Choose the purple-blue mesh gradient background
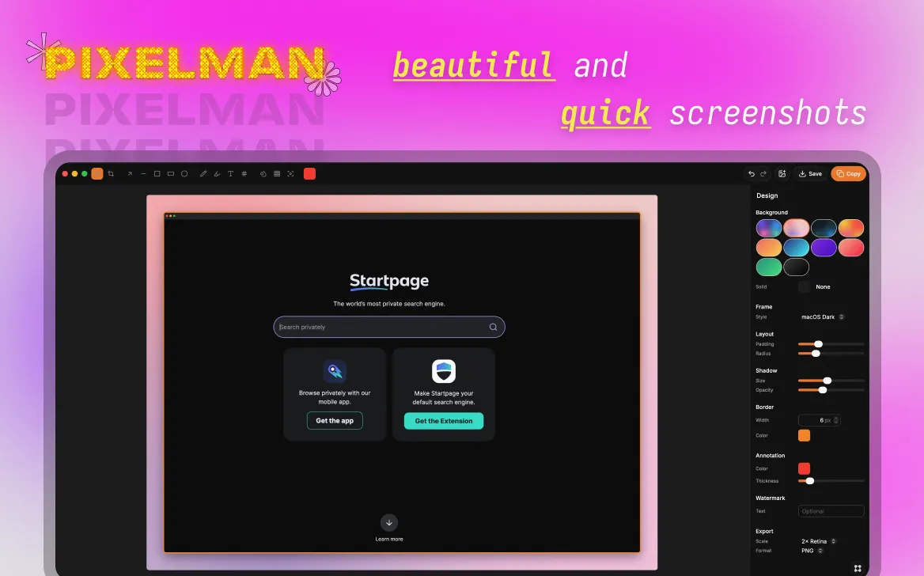 (x=769, y=228)
